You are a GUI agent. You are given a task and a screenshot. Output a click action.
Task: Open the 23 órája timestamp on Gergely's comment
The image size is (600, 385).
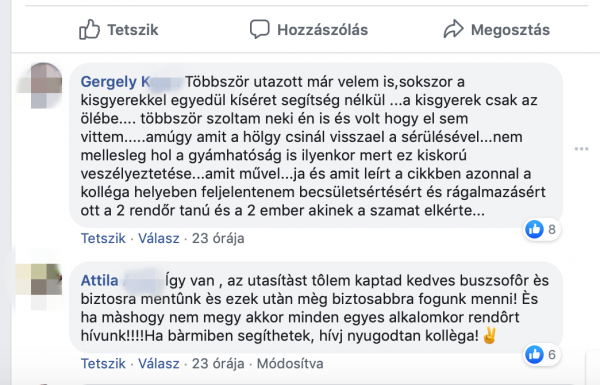218,238
